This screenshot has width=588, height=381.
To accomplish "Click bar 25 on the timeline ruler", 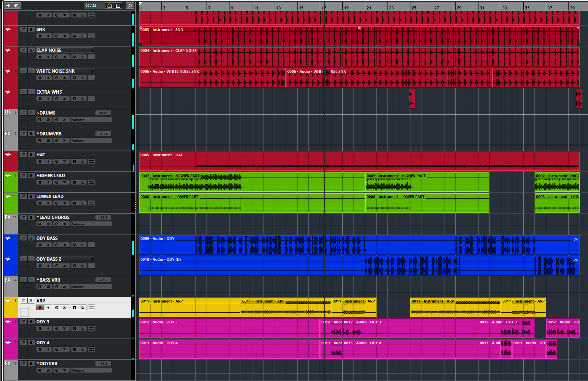I will [x=414, y=7].
